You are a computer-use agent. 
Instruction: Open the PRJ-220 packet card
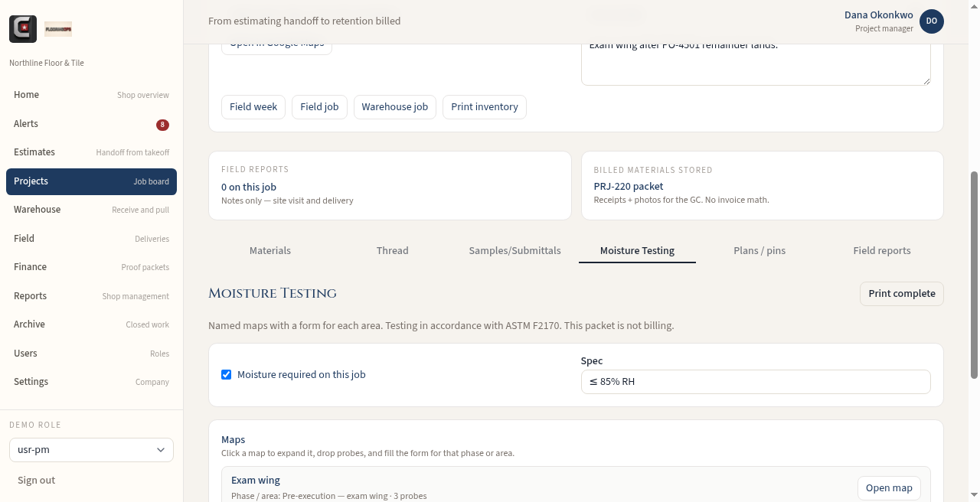tap(763, 186)
